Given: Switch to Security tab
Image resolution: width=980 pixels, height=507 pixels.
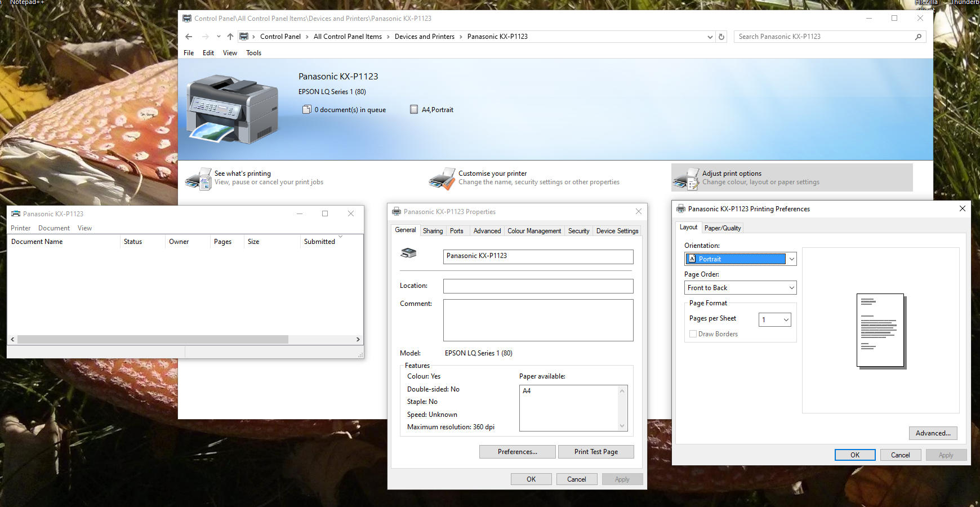Looking at the screenshot, I should (x=578, y=231).
